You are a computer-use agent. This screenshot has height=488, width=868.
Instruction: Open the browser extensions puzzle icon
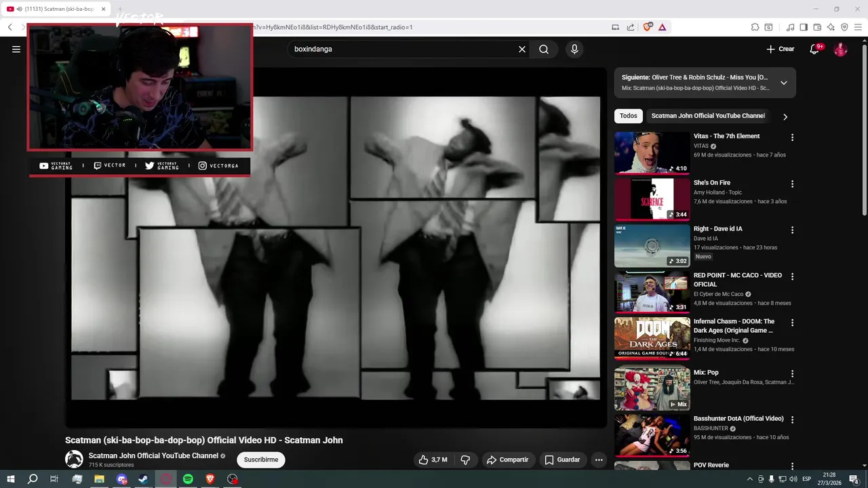click(755, 27)
